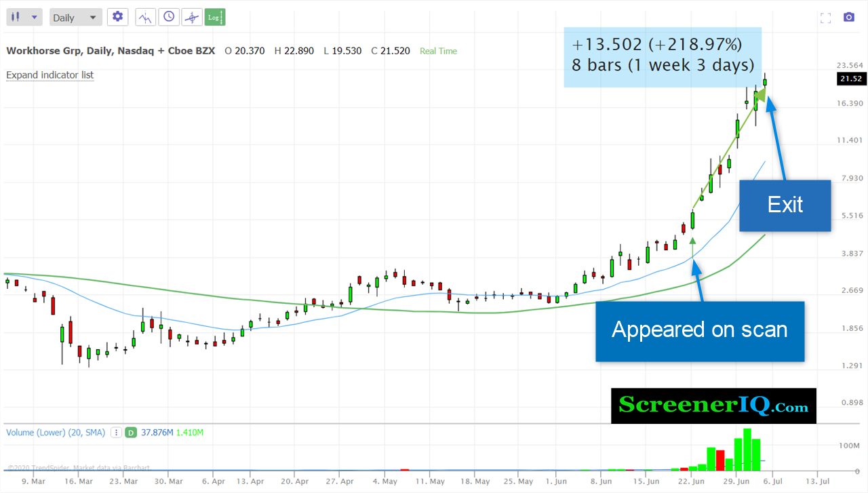
Task: Click the Exit annotation box
Action: 785,205
